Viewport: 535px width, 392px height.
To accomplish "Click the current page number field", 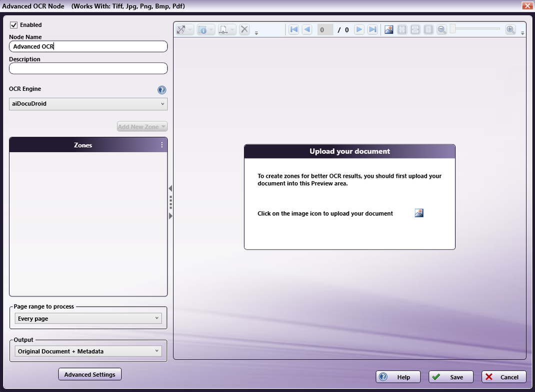I will click(x=325, y=30).
